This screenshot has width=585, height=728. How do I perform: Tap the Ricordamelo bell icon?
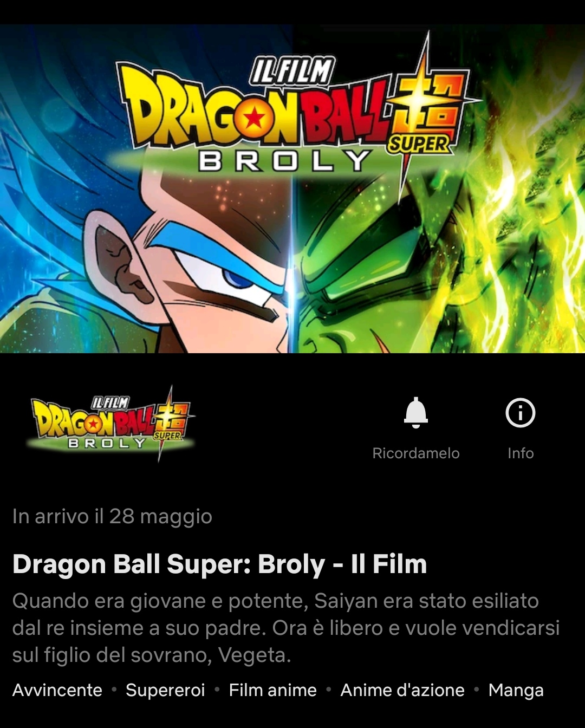pos(416,413)
